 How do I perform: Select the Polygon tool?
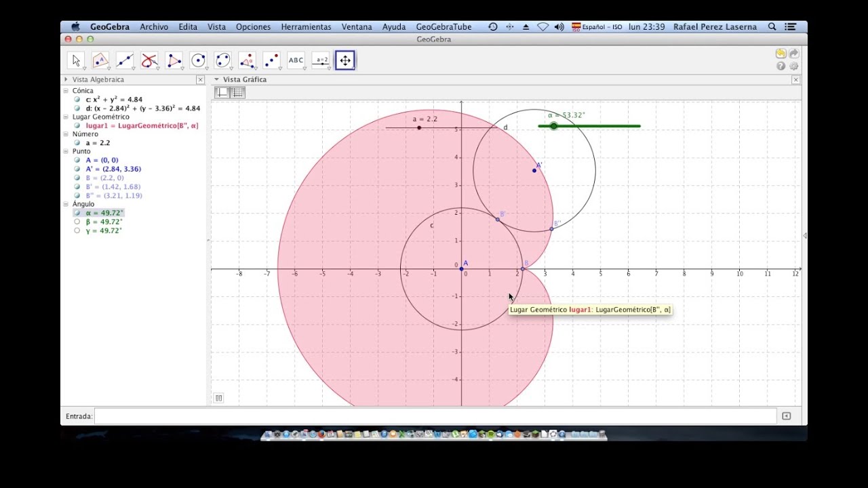coord(174,60)
